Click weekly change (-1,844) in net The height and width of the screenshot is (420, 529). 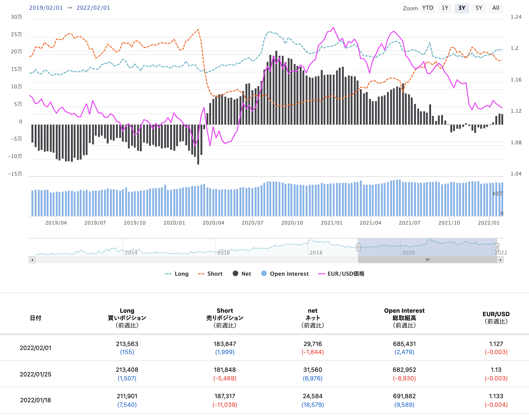pyautogui.click(x=313, y=352)
